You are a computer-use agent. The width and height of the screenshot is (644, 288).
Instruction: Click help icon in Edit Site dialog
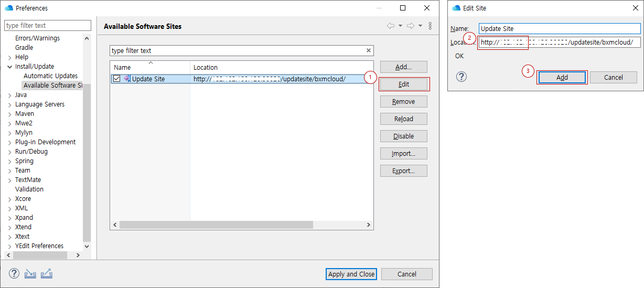461,77
